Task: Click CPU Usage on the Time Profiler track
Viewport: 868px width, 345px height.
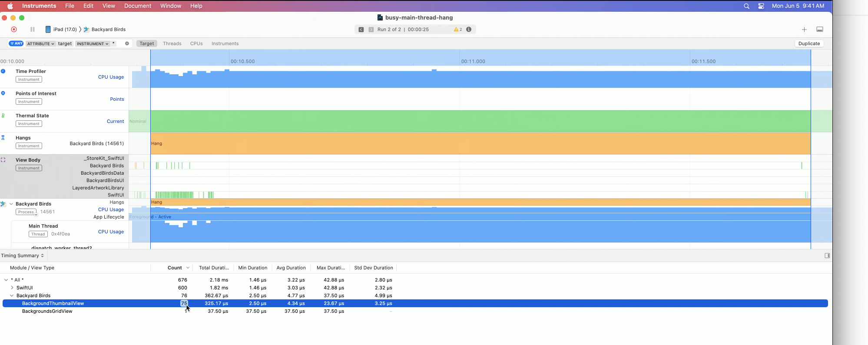Action: [x=111, y=77]
